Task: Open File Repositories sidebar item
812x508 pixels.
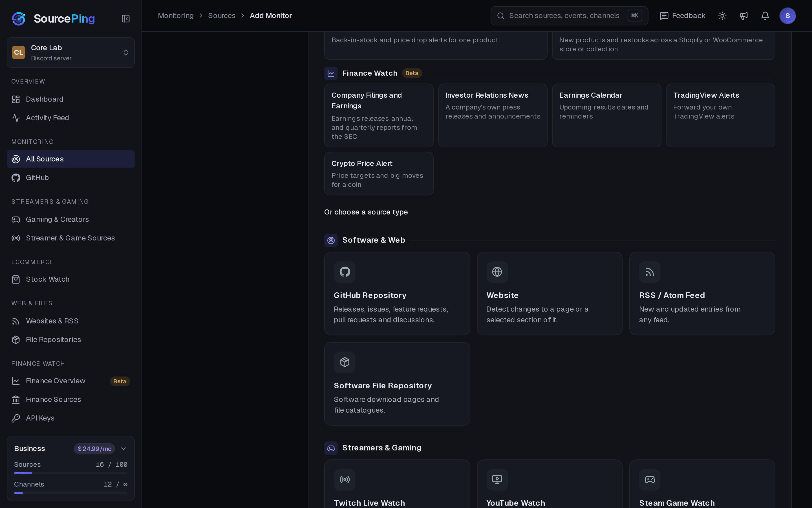Action: point(71,340)
